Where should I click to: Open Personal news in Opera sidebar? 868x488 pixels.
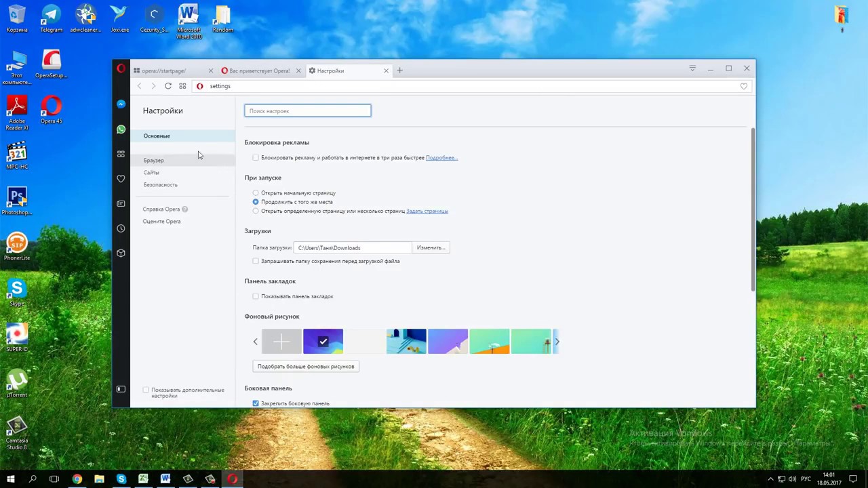121,203
